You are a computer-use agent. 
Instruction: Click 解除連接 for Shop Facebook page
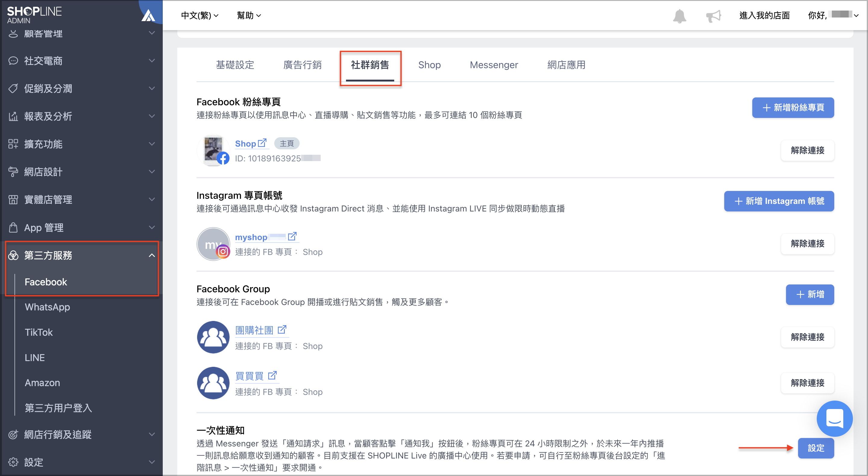pos(807,151)
